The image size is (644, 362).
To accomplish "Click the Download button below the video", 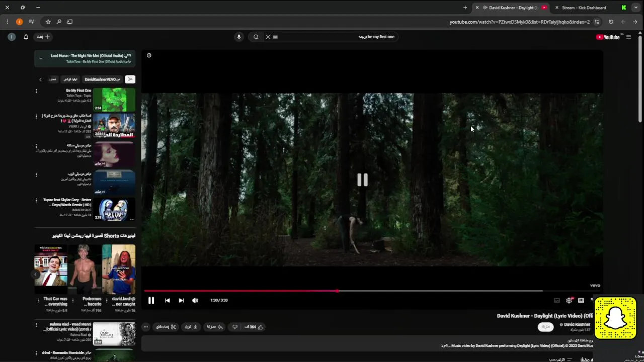I will coord(191,327).
